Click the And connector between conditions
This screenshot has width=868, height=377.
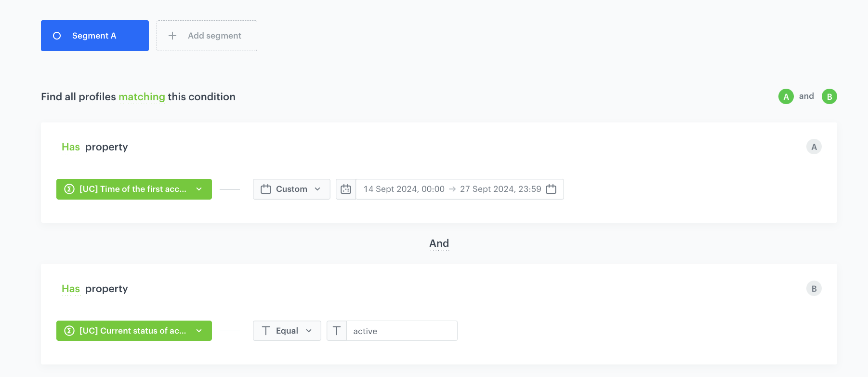439,243
